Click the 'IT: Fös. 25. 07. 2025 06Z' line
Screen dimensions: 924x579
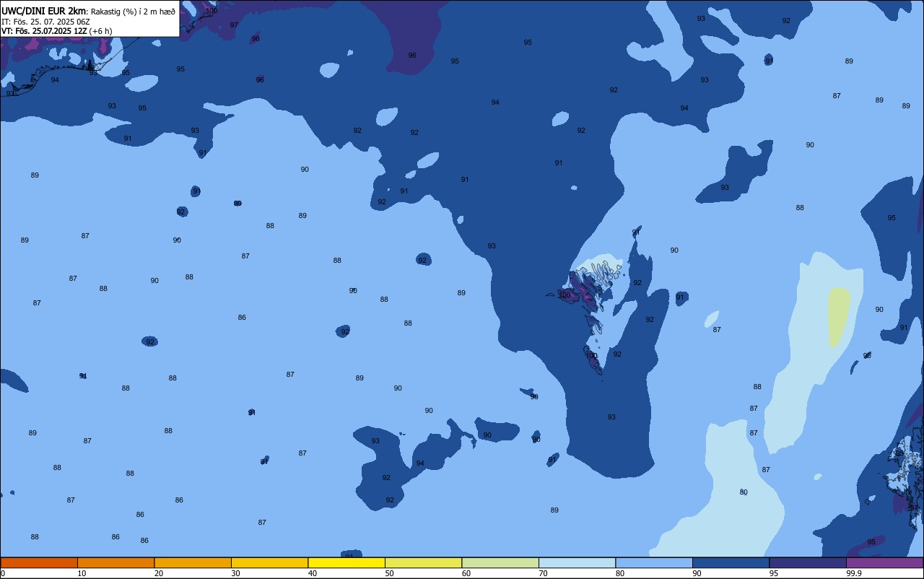coord(45,22)
